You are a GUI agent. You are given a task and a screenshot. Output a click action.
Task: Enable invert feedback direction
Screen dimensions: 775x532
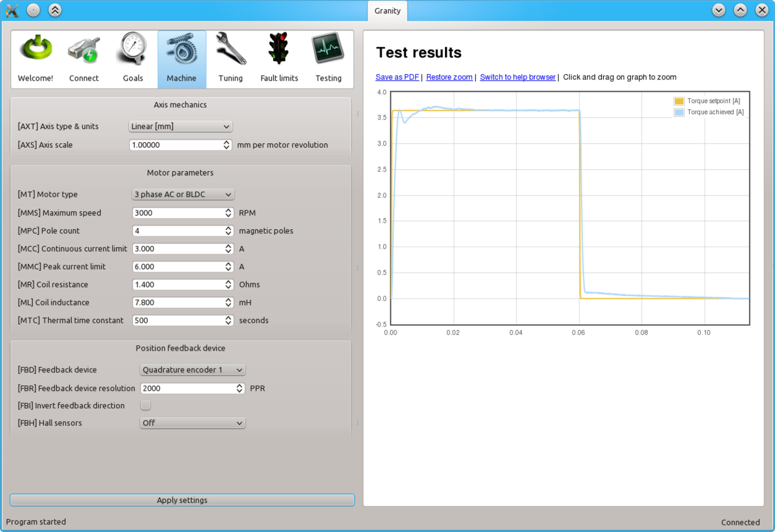(x=145, y=405)
